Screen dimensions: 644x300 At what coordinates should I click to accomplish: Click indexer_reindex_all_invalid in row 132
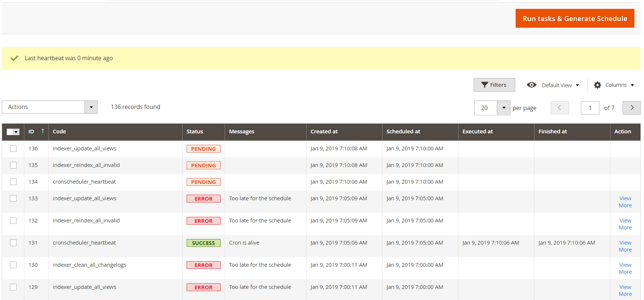pos(86,221)
